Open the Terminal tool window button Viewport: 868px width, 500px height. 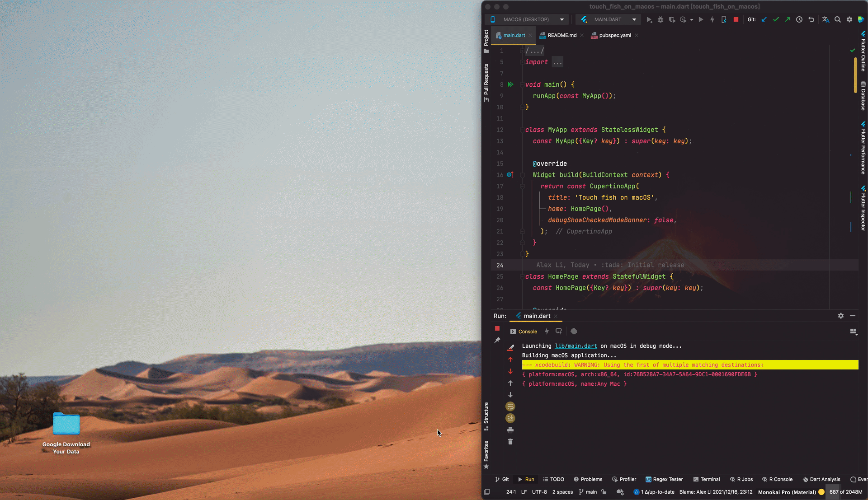(x=706, y=479)
